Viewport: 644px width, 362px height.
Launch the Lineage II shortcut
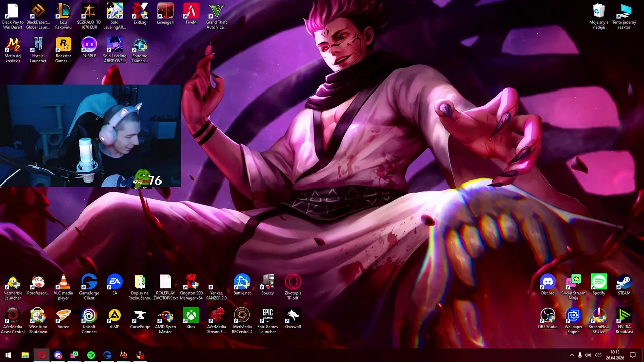click(x=166, y=14)
